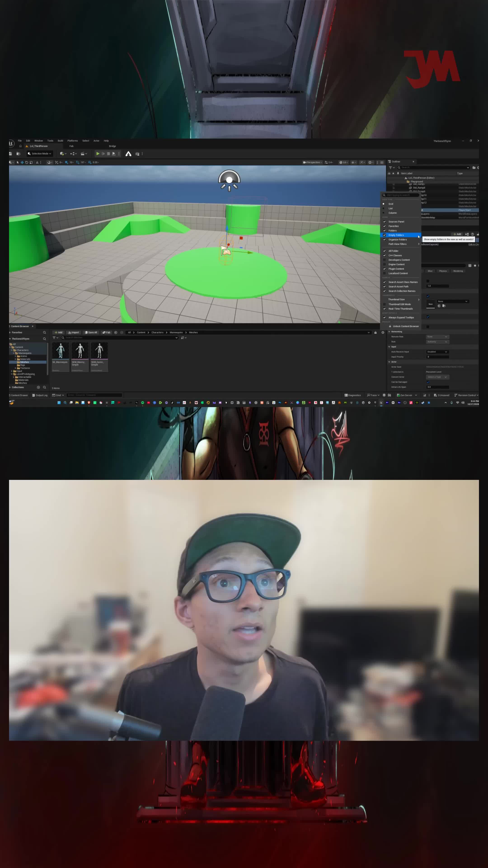Open the Add content cube-plus menu

click(63, 154)
